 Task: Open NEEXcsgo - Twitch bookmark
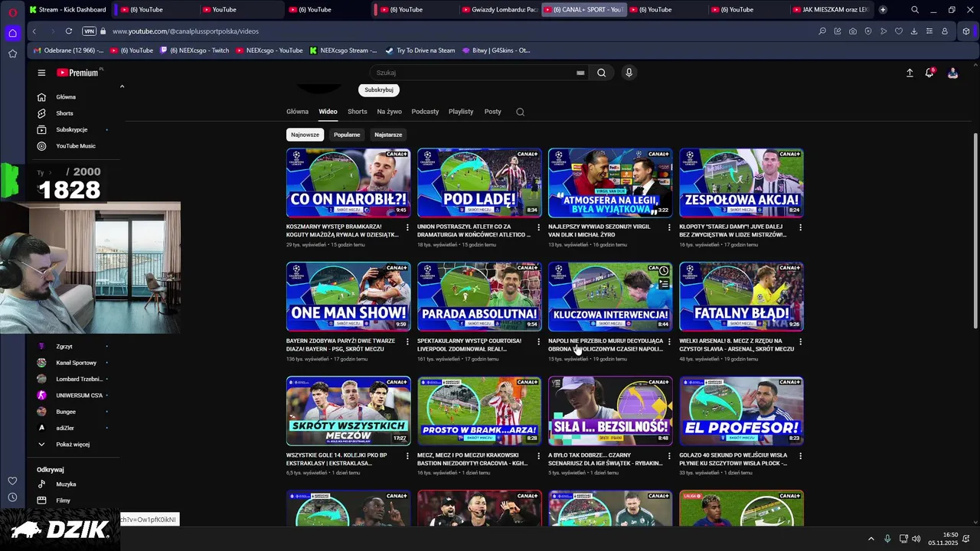[x=194, y=51]
